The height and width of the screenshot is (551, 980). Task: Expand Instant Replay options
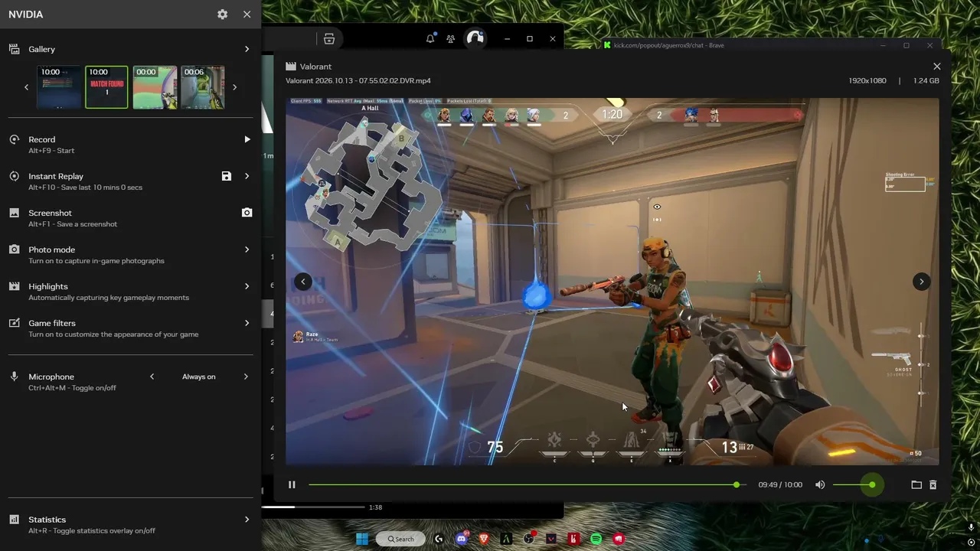tap(247, 176)
